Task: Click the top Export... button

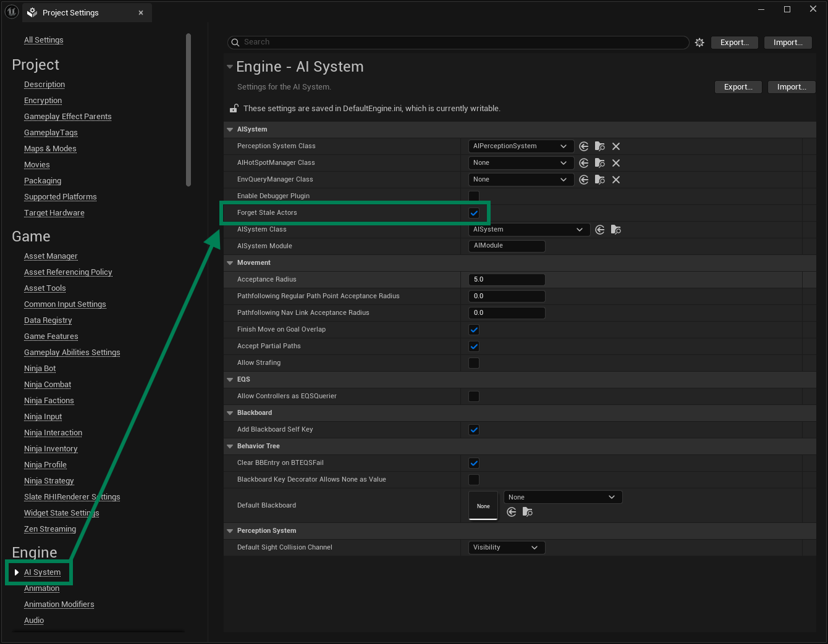Action: point(734,43)
